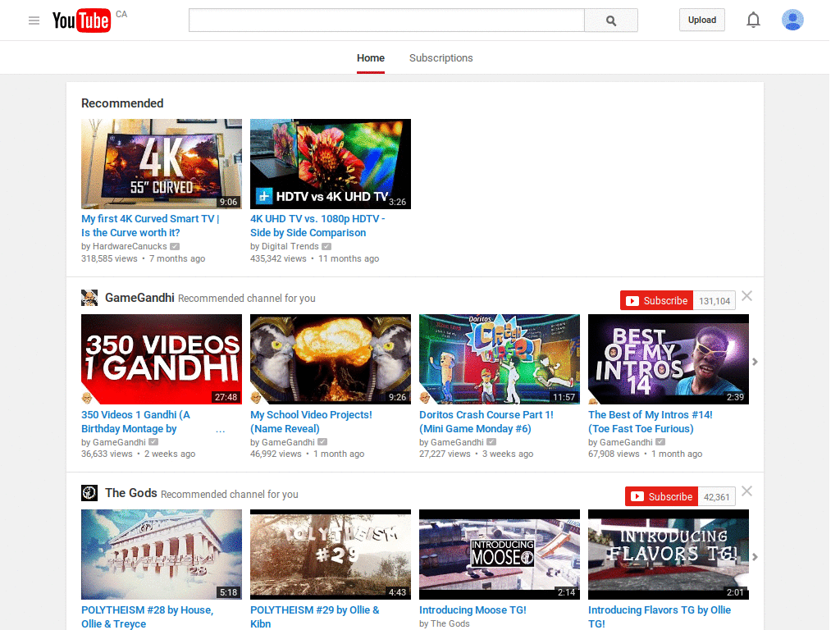Click the Recommended section heading
This screenshot has width=840, height=630.
[x=122, y=103]
